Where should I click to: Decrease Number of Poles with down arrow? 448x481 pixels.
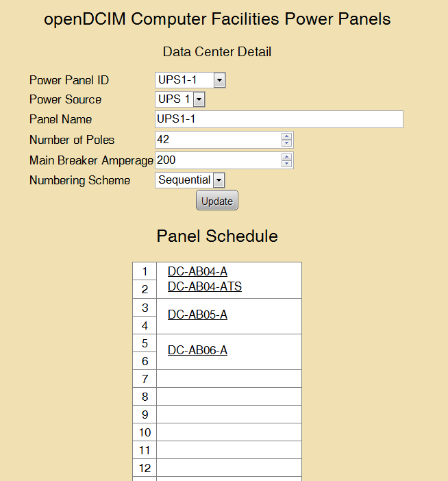tap(286, 143)
